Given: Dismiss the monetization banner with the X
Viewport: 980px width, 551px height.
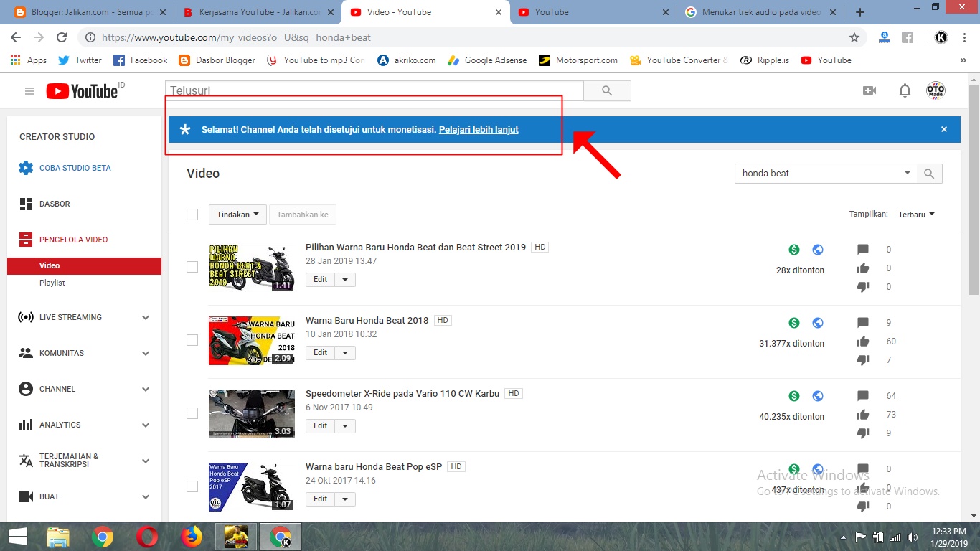Looking at the screenshot, I should 944,129.
